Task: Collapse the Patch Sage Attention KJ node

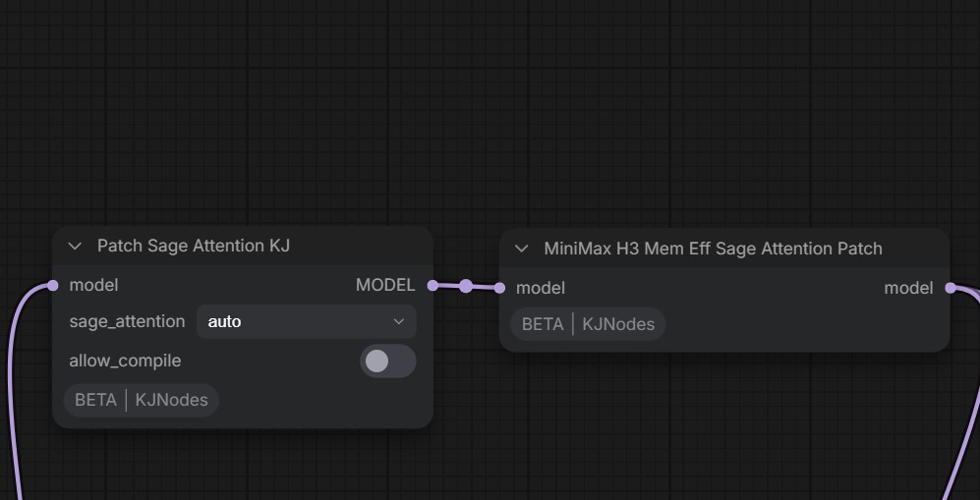Action: click(x=75, y=246)
